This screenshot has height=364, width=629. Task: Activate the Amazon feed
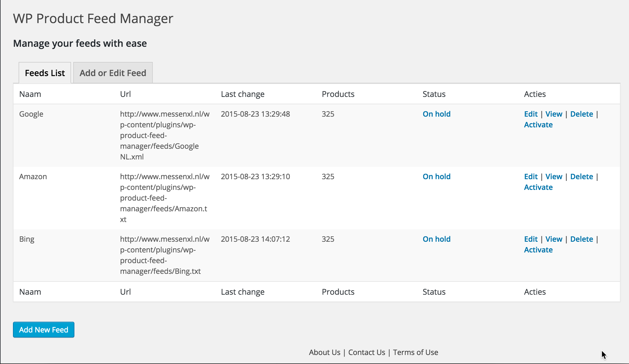(x=538, y=187)
